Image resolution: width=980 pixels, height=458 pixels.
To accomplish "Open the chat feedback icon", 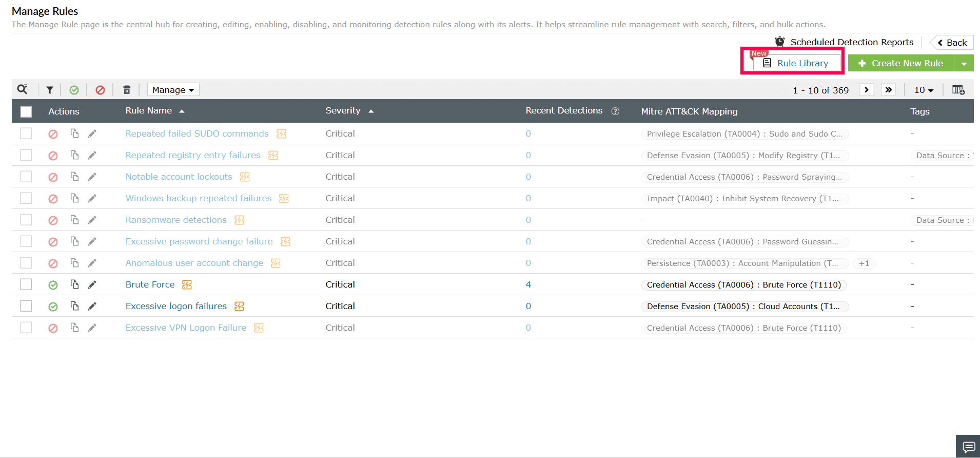I will (x=969, y=447).
